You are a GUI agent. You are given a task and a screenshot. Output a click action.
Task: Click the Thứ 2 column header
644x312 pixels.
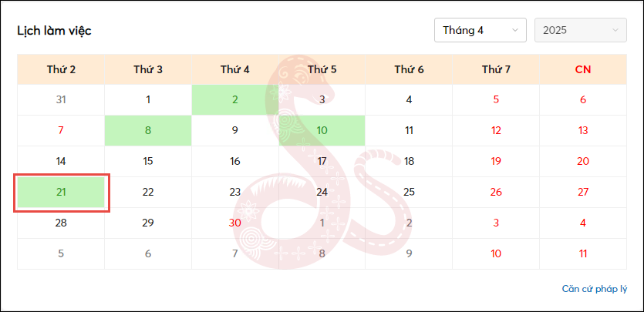coord(61,69)
